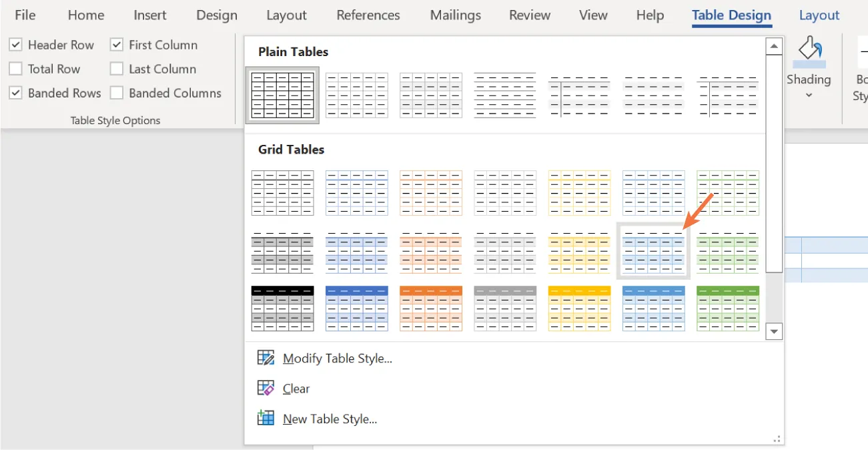The image size is (868, 450).
Task: Open the Shading dropdown arrow
Action: click(809, 95)
